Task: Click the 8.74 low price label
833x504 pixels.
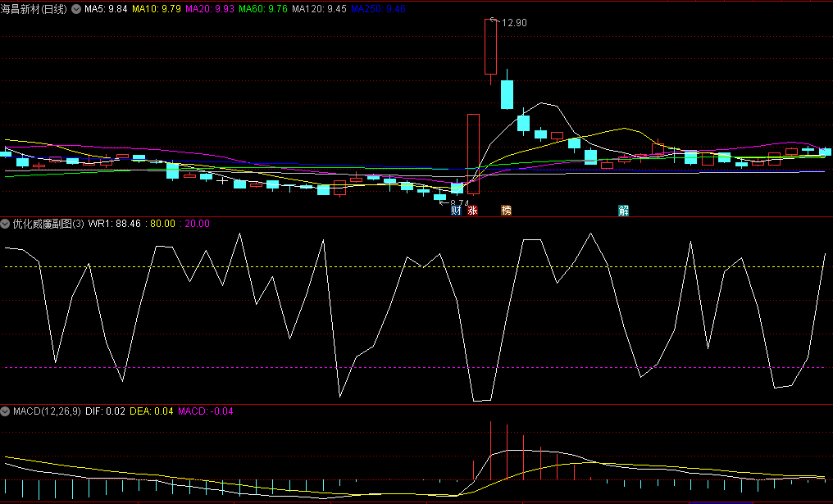Action: 459,203
